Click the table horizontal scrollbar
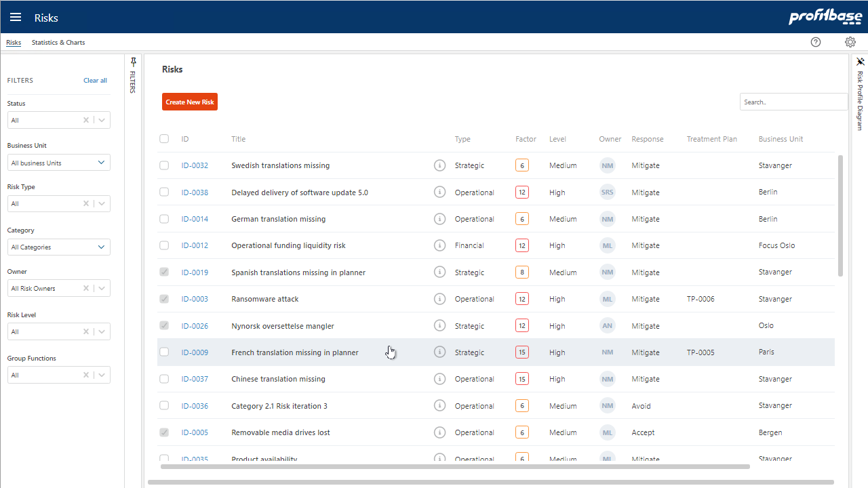 [x=455, y=466]
